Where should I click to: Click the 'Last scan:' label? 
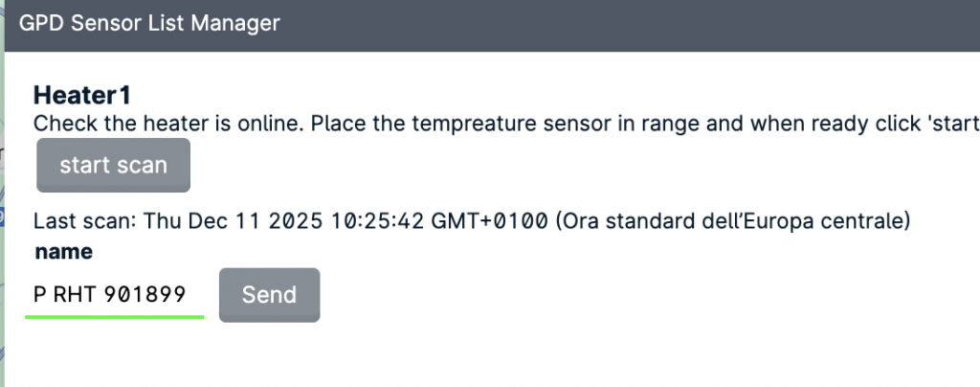click(x=84, y=221)
